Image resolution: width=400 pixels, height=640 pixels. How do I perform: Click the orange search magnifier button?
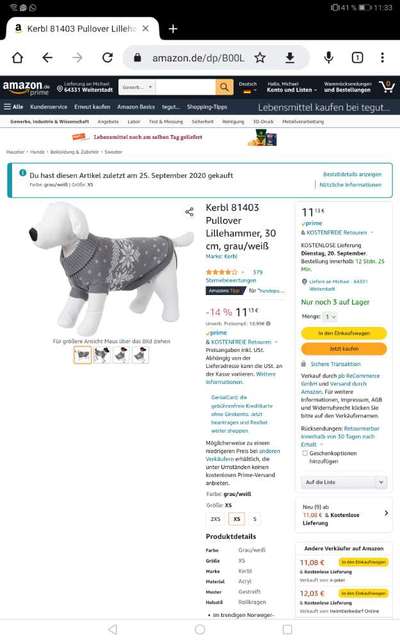(224, 87)
